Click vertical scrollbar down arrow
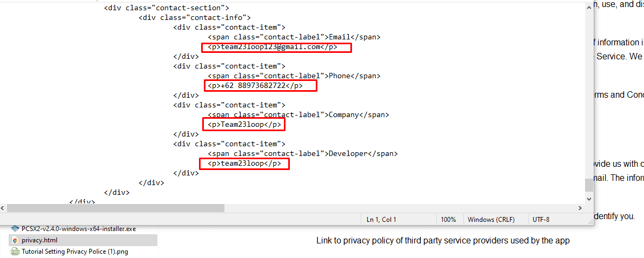Viewport: 644px width, 258px height. [x=589, y=198]
